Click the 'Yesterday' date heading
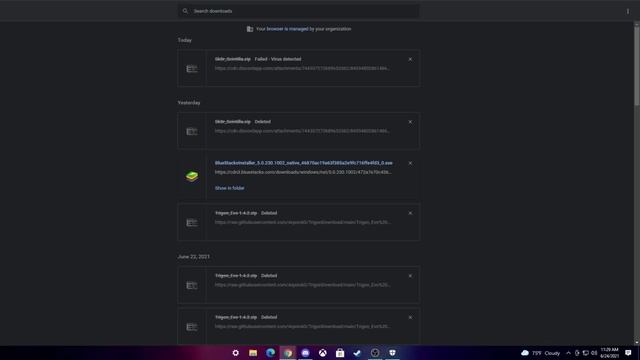Screen dimensions: 640x360 click(189, 103)
